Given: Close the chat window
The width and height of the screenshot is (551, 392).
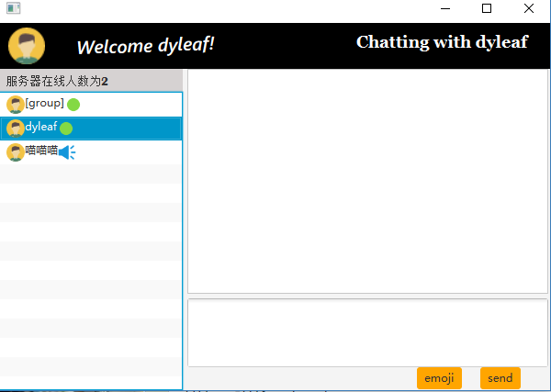Looking at the screenshot, I should [529, 8].
